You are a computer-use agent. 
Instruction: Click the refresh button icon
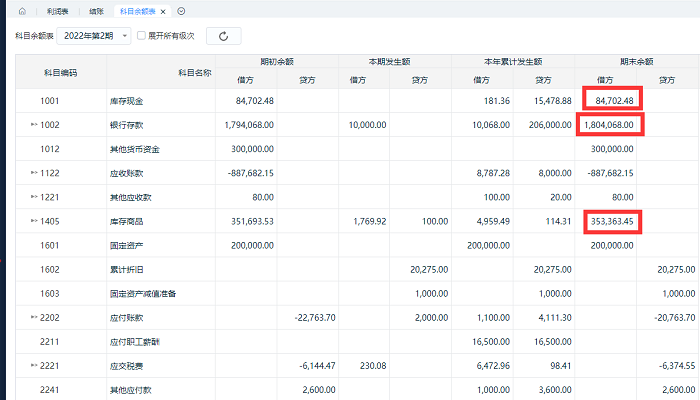(x=223, y=36)
